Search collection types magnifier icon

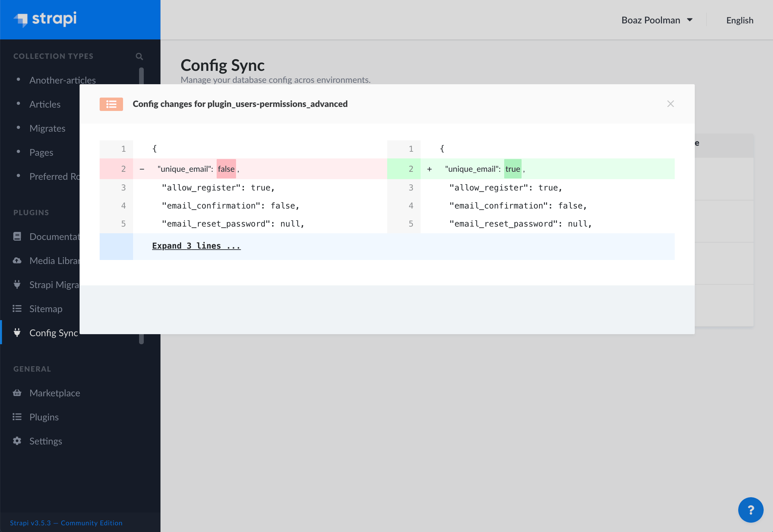(139, 56)
